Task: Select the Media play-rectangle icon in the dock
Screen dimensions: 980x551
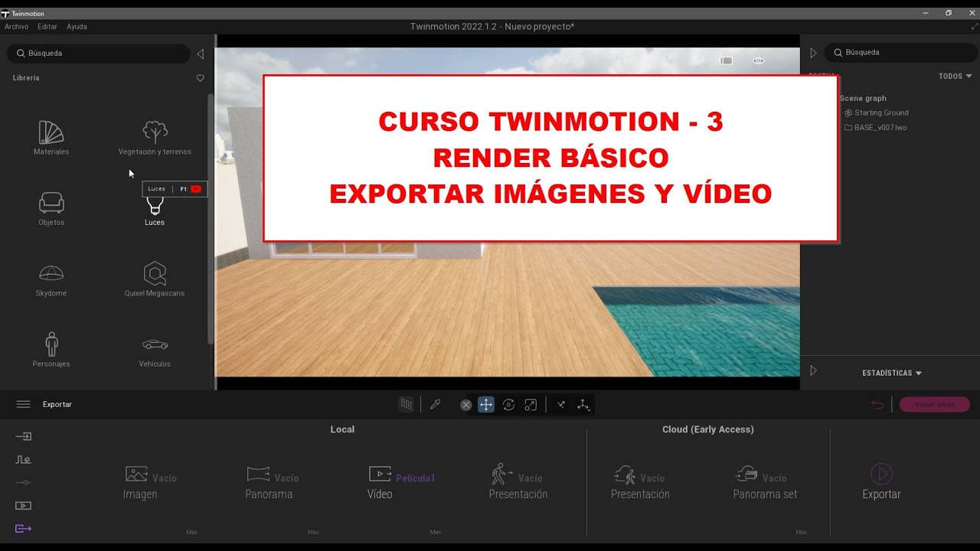Action: click(24, 505)
